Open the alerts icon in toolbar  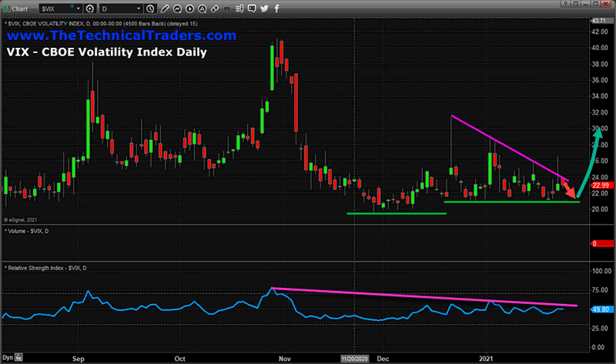pyautogui.click(x=203, y=8)
